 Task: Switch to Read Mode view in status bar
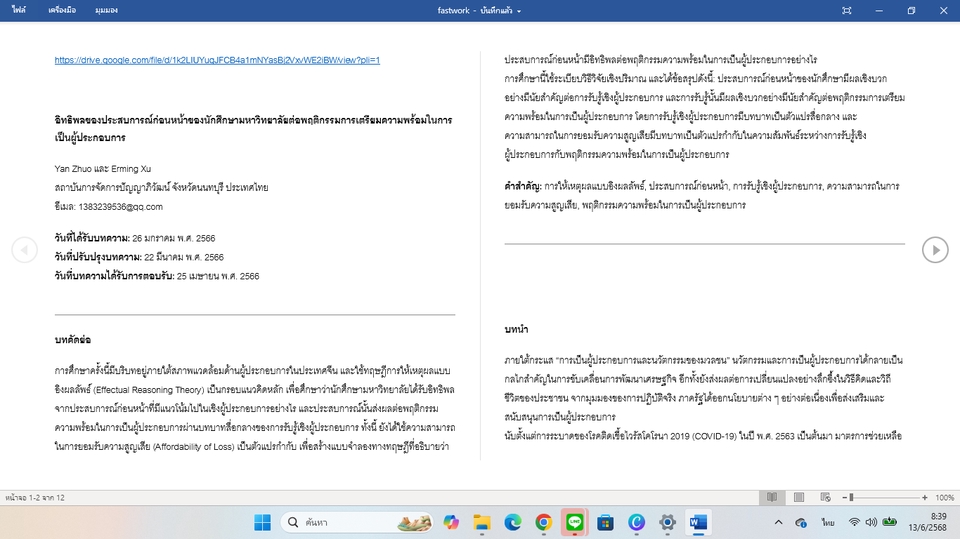coord(771,497)
